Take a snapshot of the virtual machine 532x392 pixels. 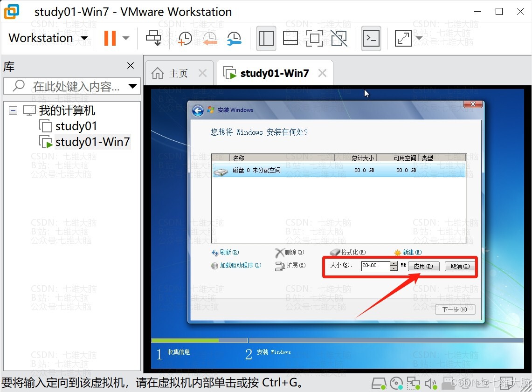(185, 38)
